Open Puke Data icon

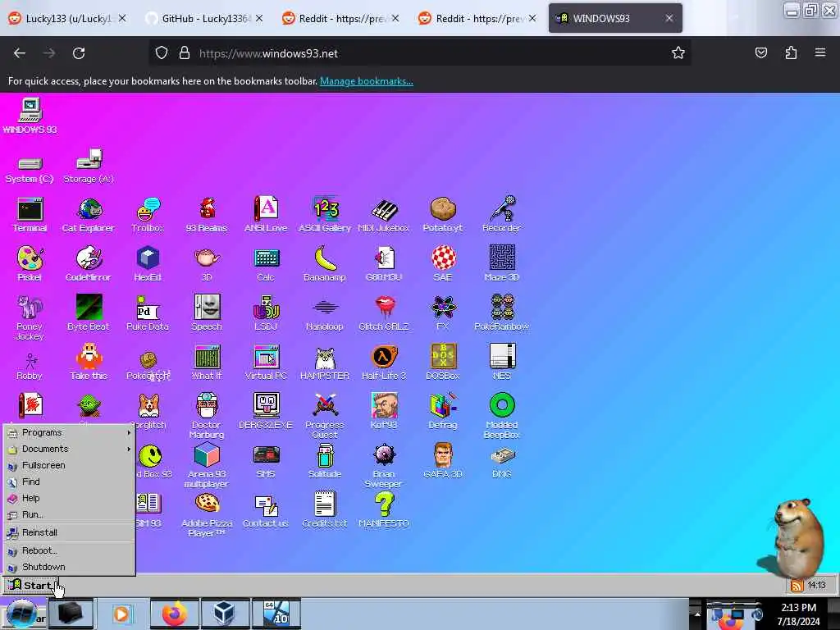coord(148,313)
